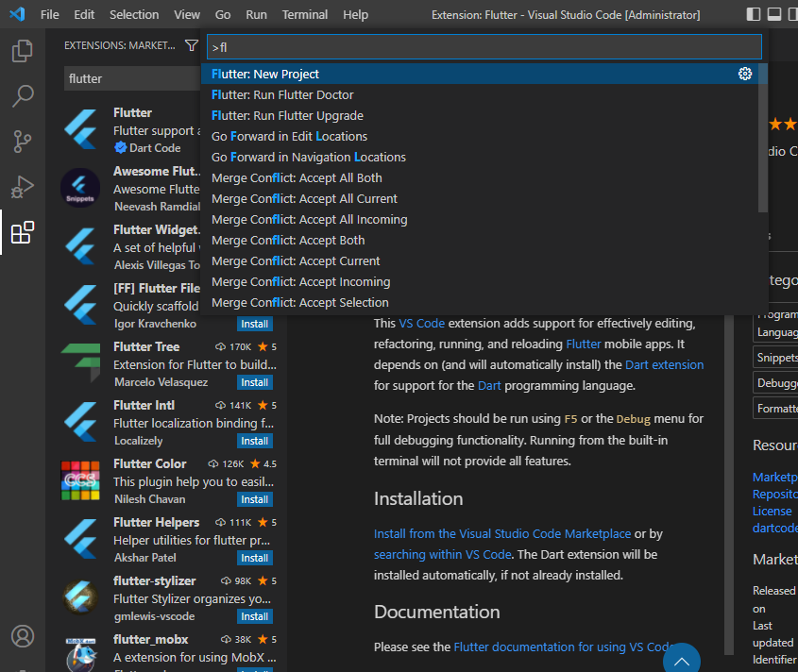Open the Run and Debug view
This screenshot has height=672, width=798.
click(23, 187)
